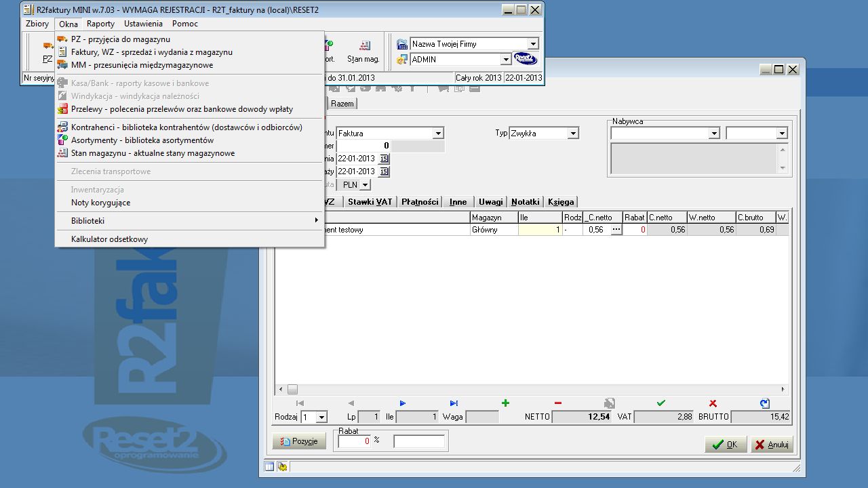The height and width of the screenshot is (488, 868).
Task: Open calendar for the first 22-01-2013 date
Action: click(384, 159)
